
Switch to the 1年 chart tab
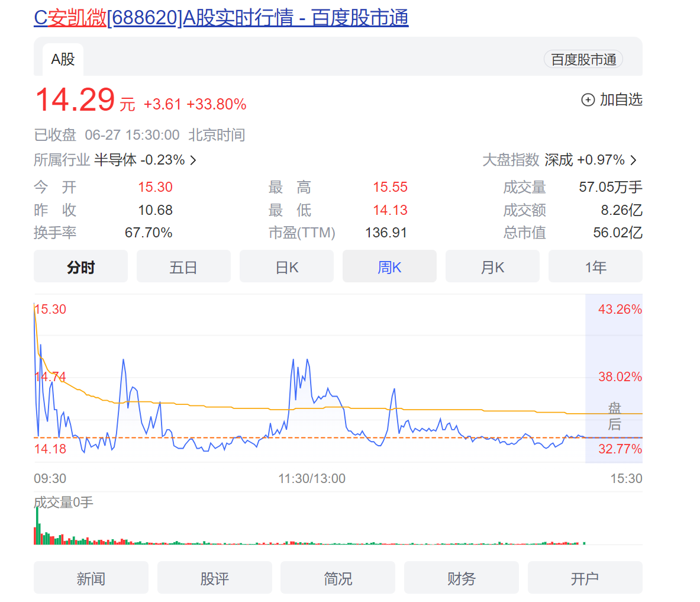(595, 267)
